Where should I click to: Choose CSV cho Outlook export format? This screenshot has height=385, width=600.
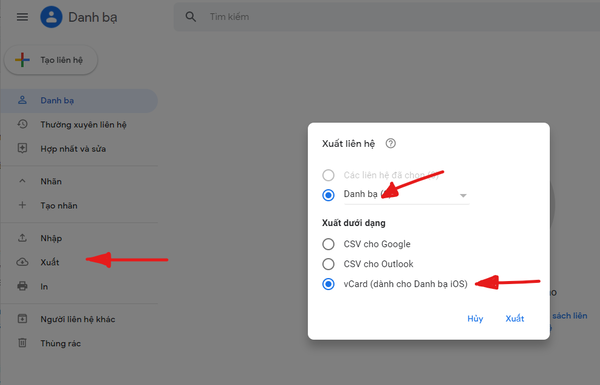tap(328, 264)
